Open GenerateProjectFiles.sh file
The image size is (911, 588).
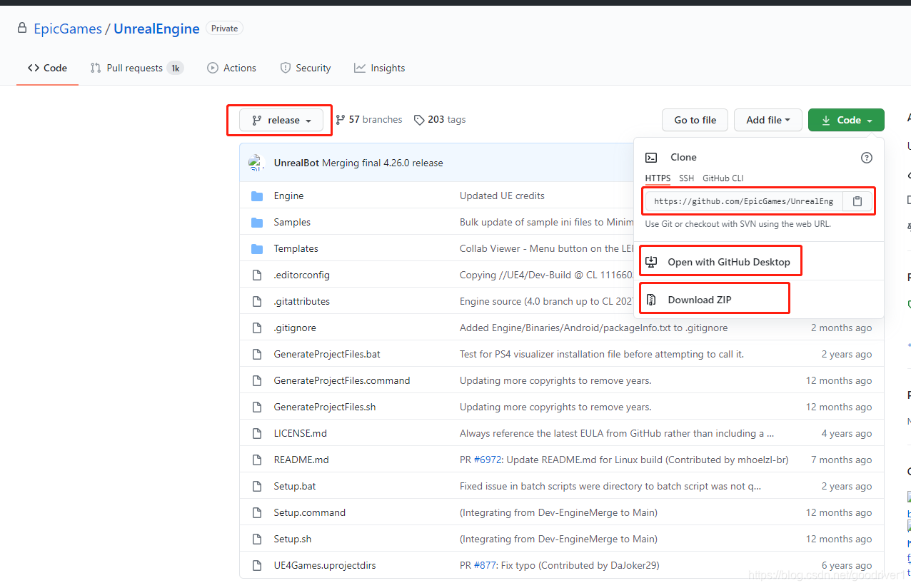click(x=325, y=407)
